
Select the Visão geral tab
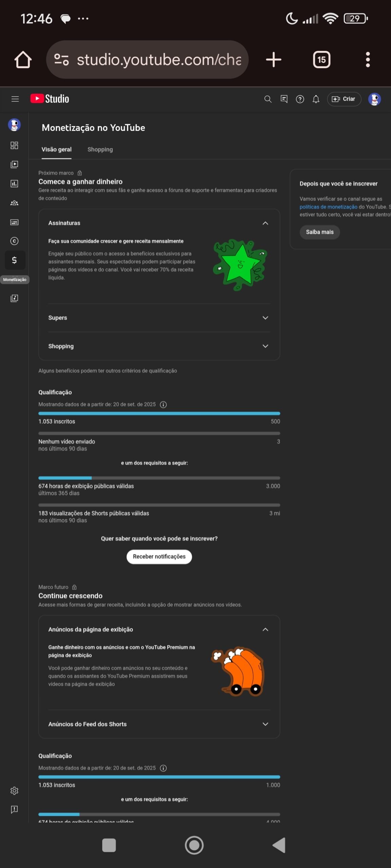tap(56, 150)
